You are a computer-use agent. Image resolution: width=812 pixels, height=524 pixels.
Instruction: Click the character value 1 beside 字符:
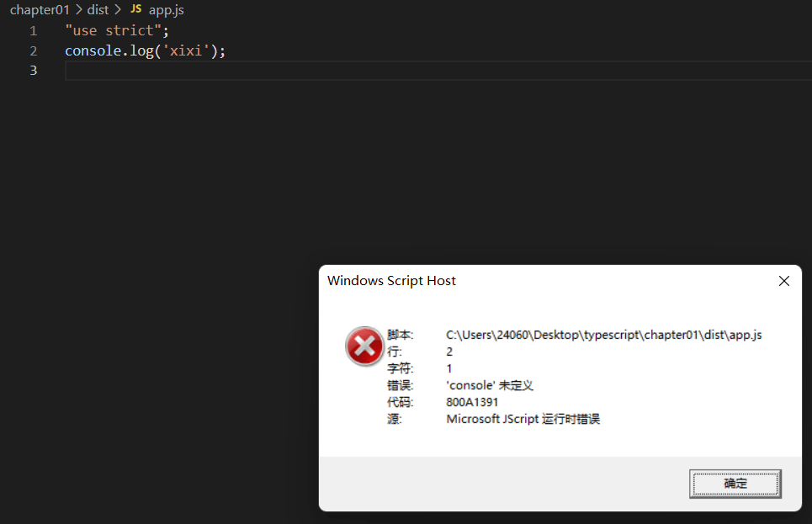pyautogui.click(x=449, y=368)
